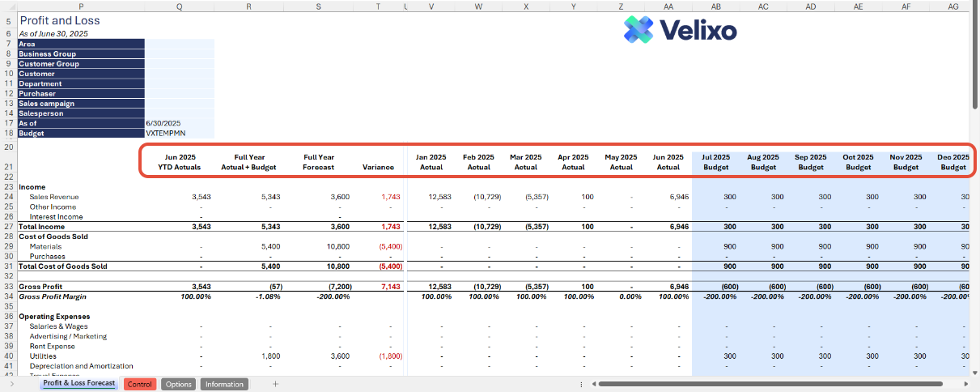Click the 'Total Income' row label

coord(41,227)
